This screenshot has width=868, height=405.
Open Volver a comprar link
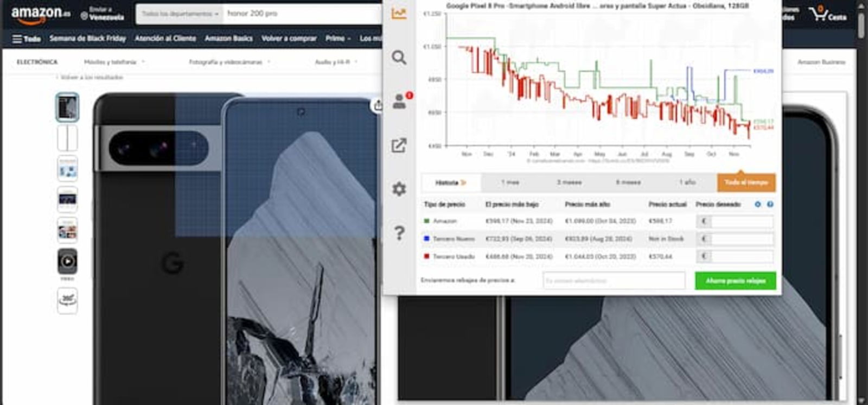289,39
